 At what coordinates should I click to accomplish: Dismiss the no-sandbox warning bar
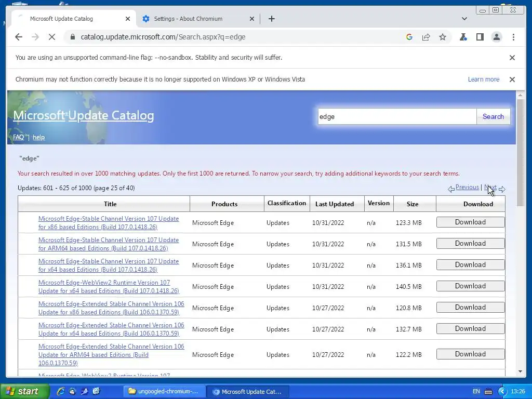[x=512, y=58]
